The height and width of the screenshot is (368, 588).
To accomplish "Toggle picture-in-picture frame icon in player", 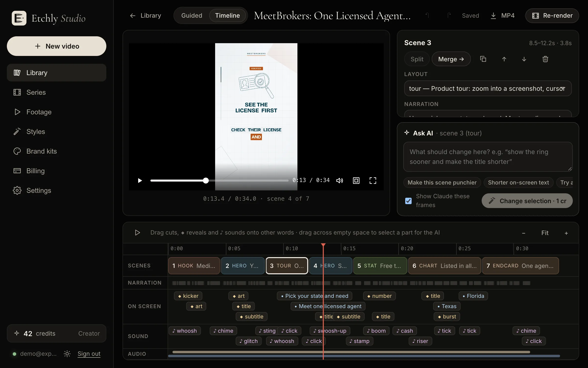I will click(x=356, y=181).
